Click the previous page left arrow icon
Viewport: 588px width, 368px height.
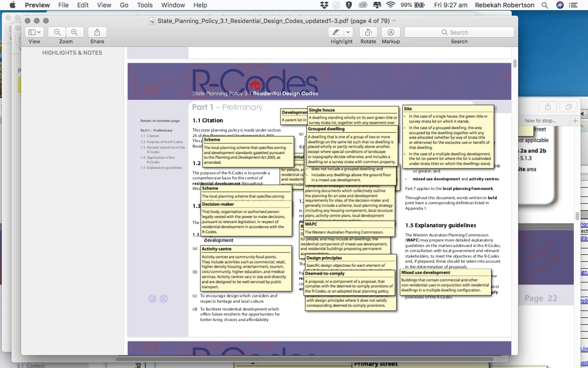point(153,299)
